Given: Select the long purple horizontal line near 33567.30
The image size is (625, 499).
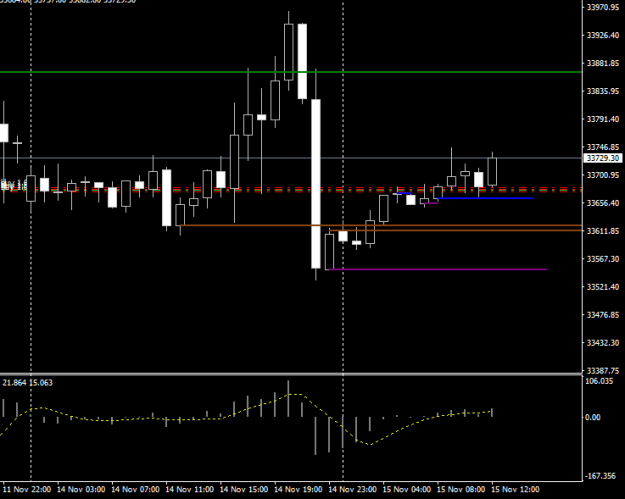Looking at the screenshot, I should [x=437, y=269].
